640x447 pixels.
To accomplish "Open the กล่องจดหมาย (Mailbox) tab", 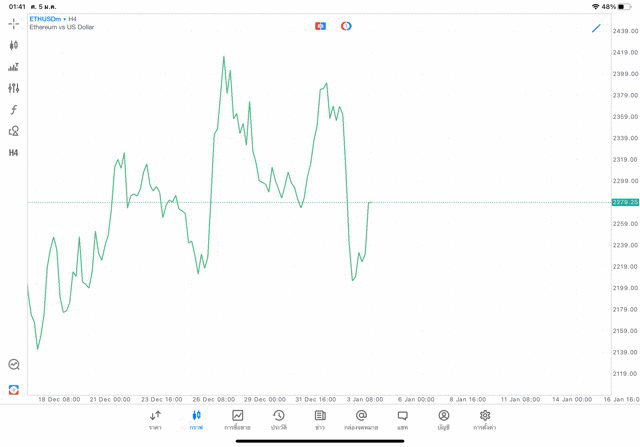I will (361, 420).
